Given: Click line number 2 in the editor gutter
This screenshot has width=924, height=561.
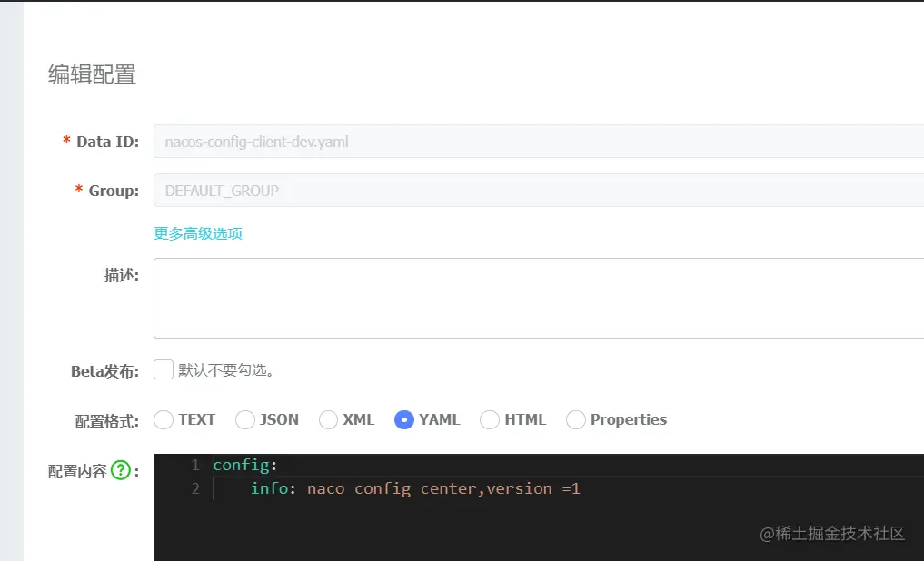Looking at the screenshot, I should coord(195,488).
